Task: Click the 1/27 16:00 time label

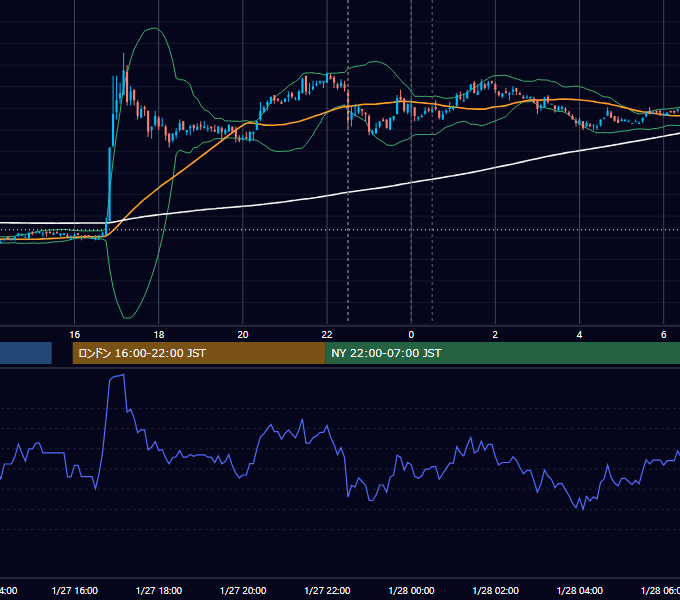Action: pos(75,590)
